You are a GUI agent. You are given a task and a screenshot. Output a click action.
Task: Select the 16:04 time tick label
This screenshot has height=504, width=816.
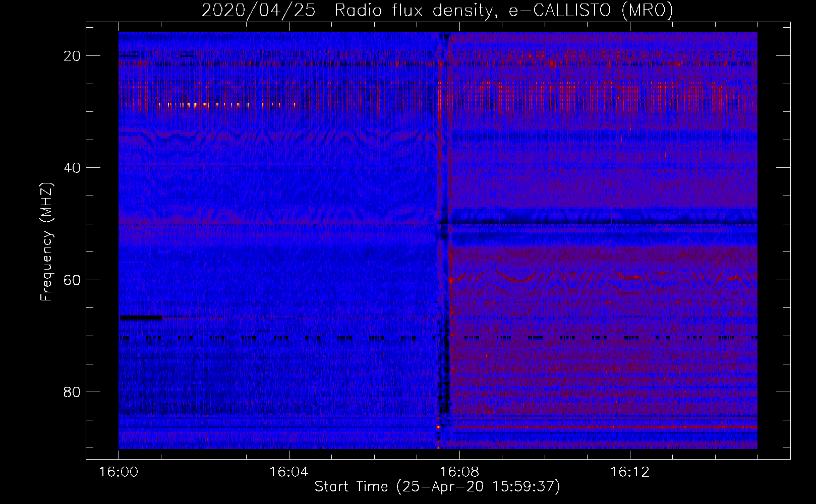click(288, 472)
